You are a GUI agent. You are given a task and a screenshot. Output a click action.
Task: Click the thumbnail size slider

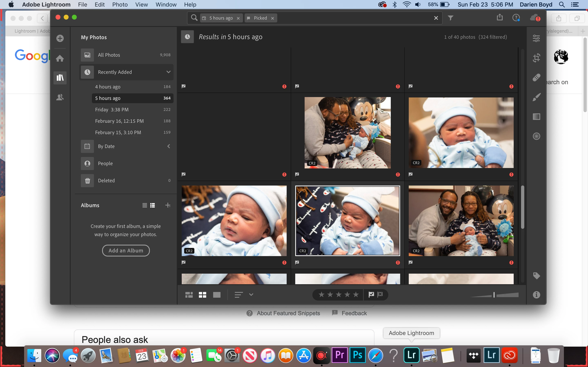click(x=494, y=295)
